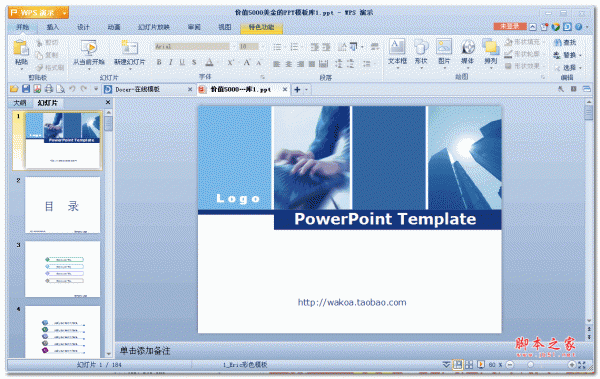Select slide 2 thumbnail with 目录

[62, 205]
